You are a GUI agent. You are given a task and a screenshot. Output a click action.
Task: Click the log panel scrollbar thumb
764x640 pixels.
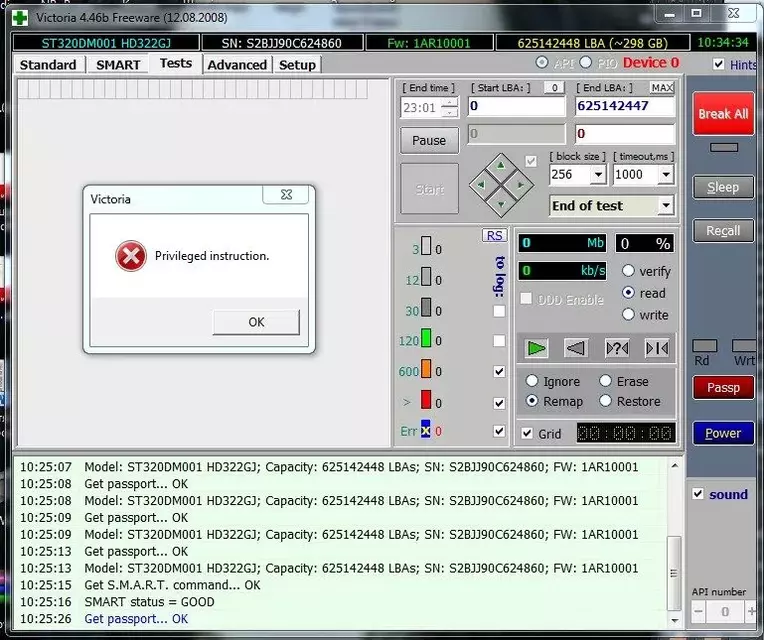click(674, 573)
